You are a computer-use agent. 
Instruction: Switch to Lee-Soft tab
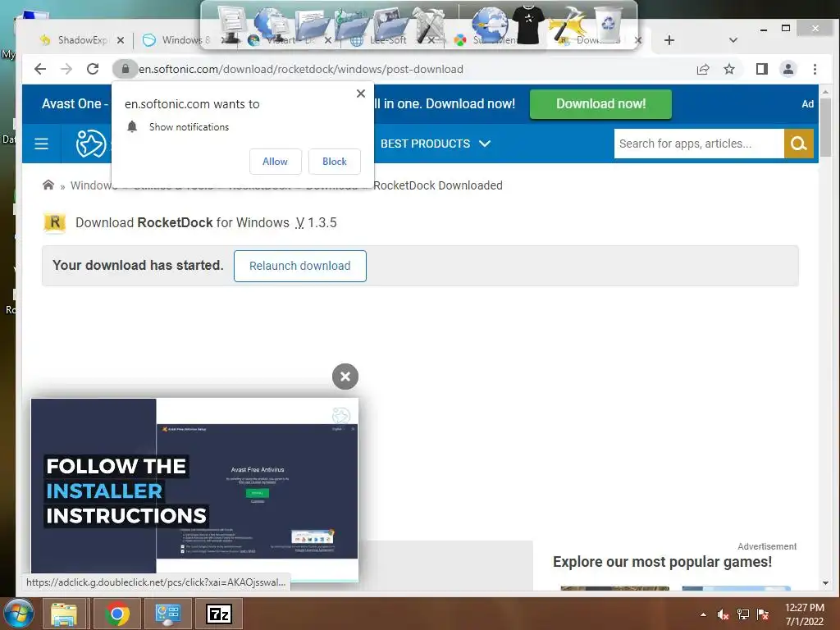pyautogui.click(x=388, y=40)
